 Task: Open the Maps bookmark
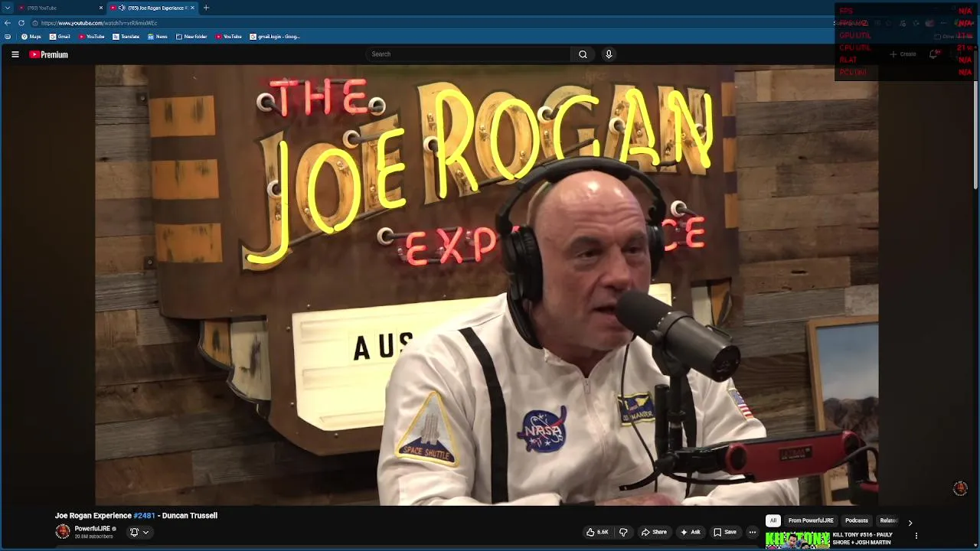[x=31, y=37]
